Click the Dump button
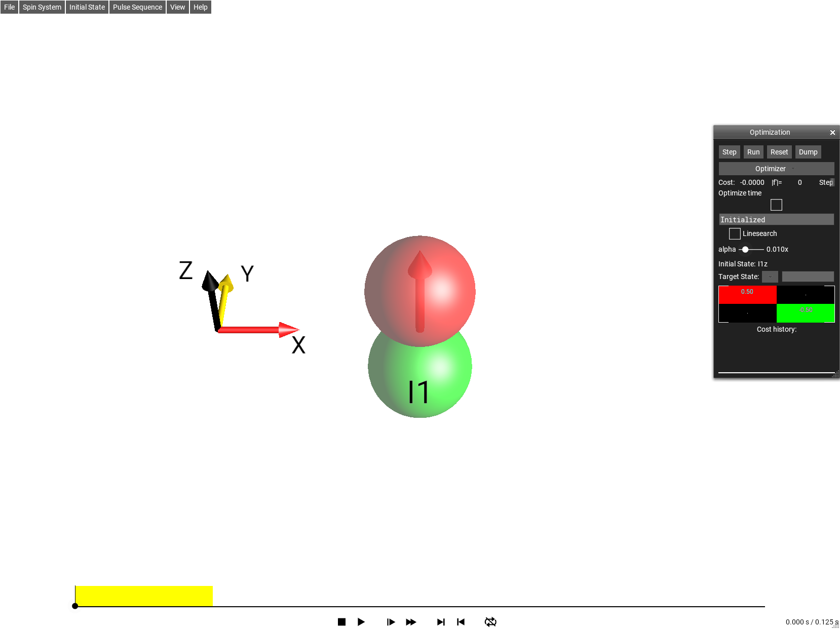Image resolution: width=840 pixels, height=629 pixels. 808,152
